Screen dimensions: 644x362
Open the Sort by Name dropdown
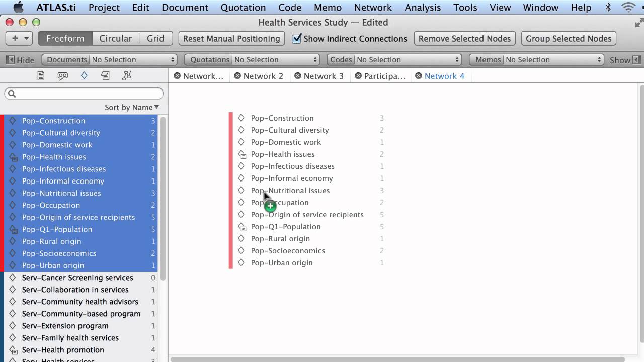coord(132,107)
